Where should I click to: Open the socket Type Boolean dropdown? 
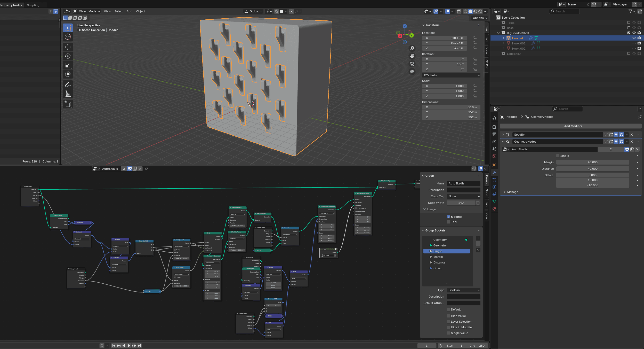(x=464, y=290)
